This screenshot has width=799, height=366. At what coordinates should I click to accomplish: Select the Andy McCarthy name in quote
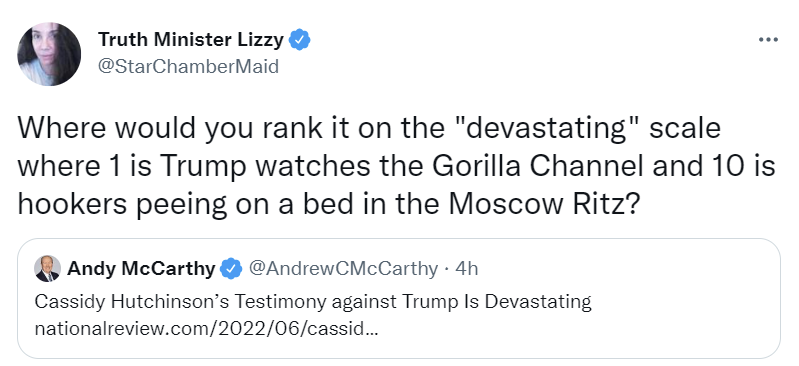tap(141, 269)
